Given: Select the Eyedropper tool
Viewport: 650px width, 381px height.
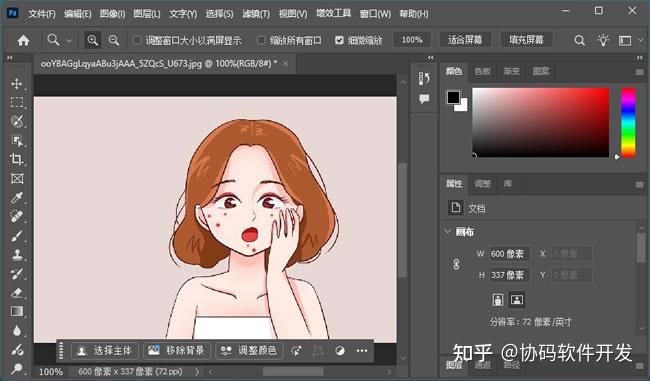Looking at the screenshot, I should tap(17, 198).
